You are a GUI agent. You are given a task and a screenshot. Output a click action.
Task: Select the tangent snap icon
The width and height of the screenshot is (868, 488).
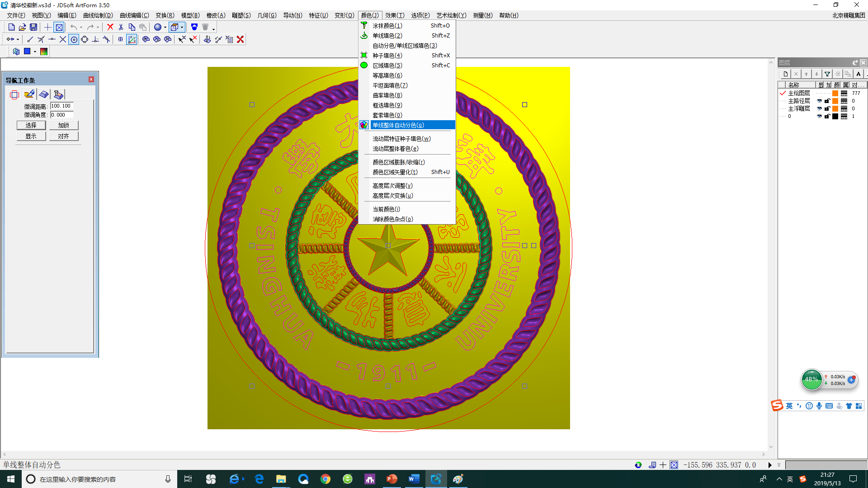tap(106, 39)
